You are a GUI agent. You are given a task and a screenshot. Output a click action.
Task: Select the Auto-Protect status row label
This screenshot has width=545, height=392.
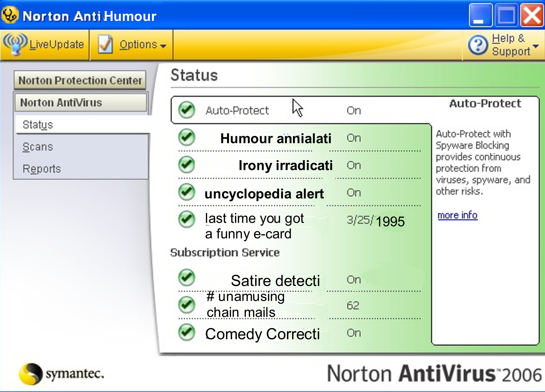[x=237, y=111]
